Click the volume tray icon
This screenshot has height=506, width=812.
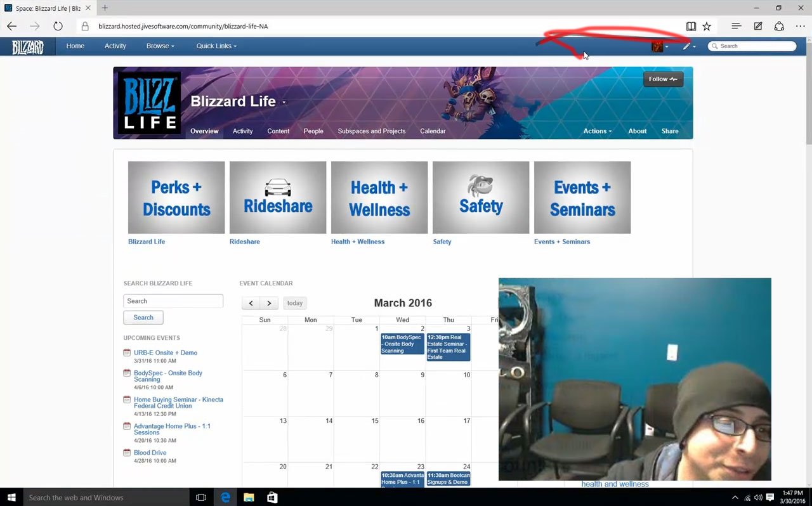(x=759, y=498)
